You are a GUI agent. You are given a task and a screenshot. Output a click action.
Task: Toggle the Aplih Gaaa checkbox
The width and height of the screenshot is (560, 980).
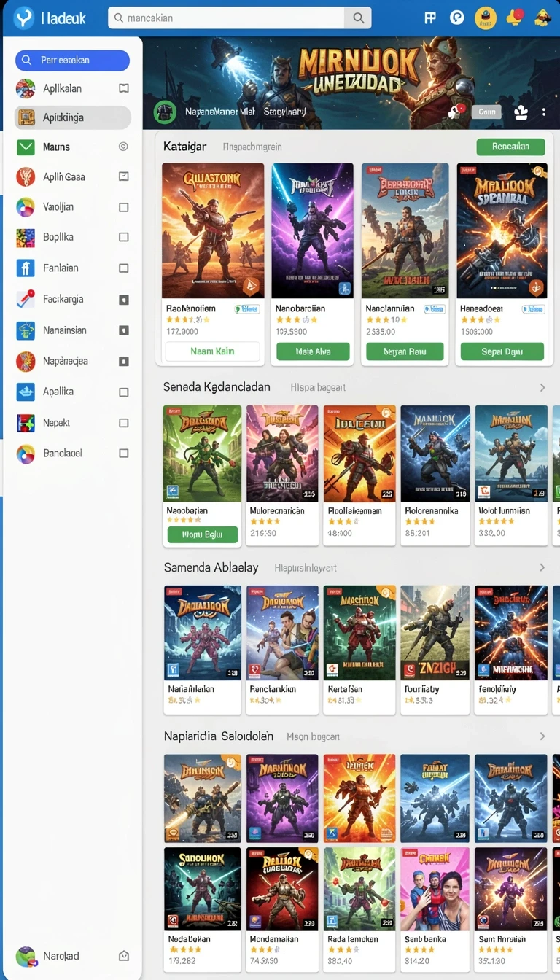124,176
